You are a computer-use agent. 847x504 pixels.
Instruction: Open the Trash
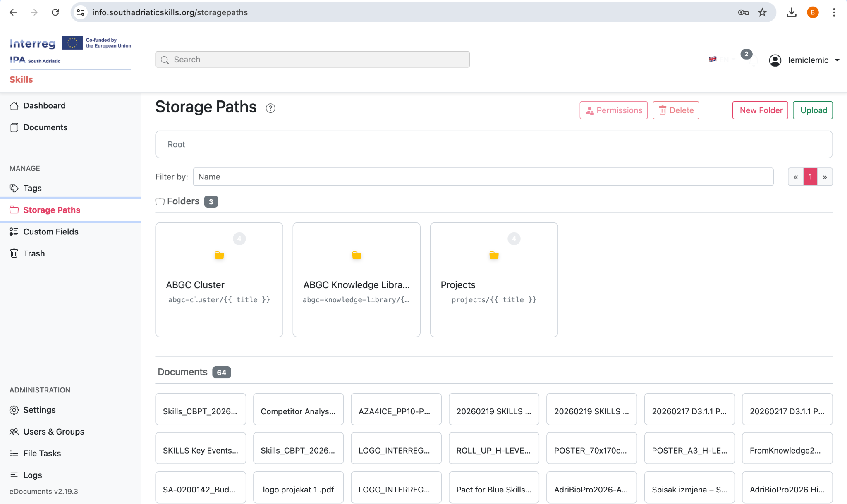34,253
